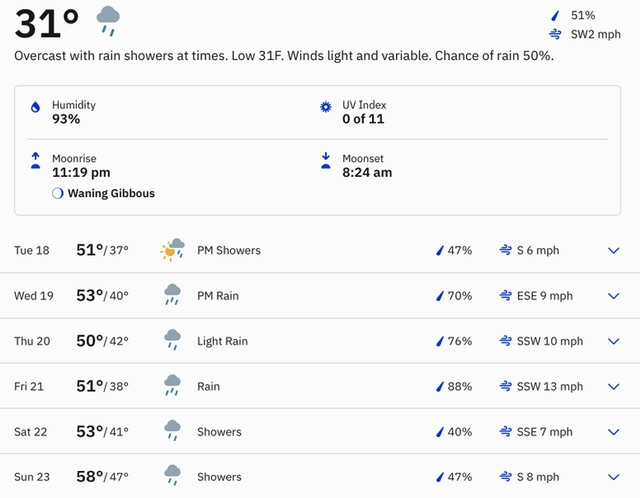Select the Fri 21 day label
640x498 pixels.
pyautogui.click(x=29, y=386)
